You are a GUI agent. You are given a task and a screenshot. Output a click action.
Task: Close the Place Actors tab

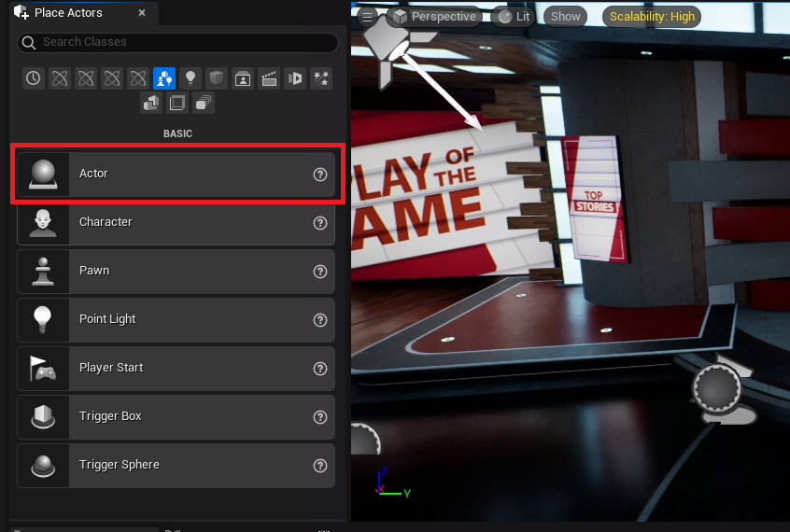pos(141,13)
